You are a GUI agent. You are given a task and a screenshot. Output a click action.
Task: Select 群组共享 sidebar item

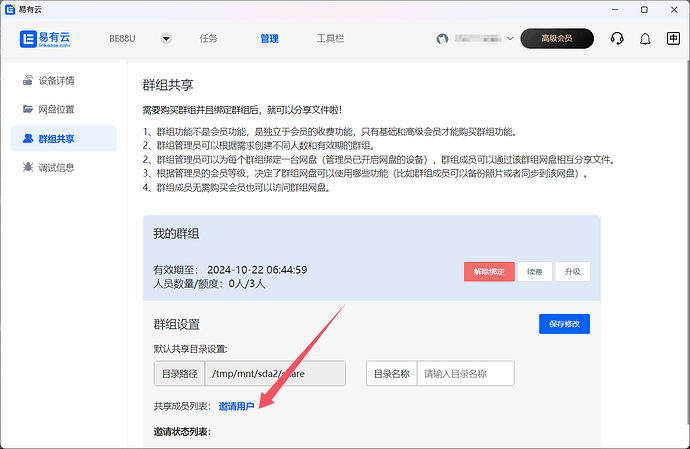click(x=57, y=138)
